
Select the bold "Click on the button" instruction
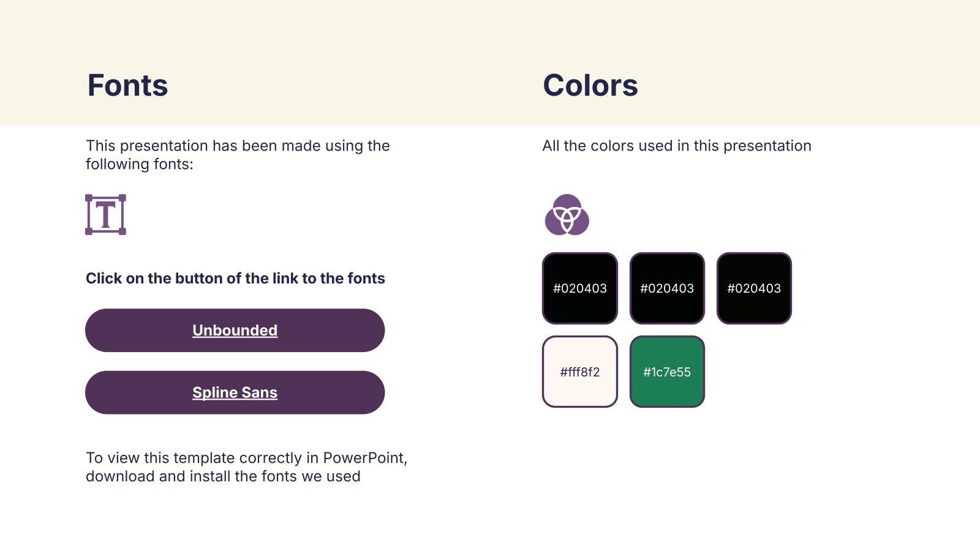point(235,279)
